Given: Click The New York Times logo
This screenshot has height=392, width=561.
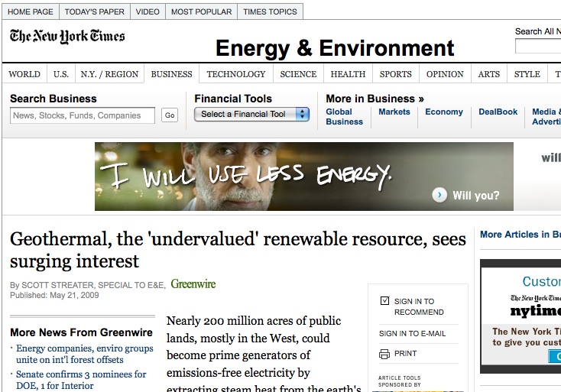Looking at the screenshot, I should (x=67, y=36).
